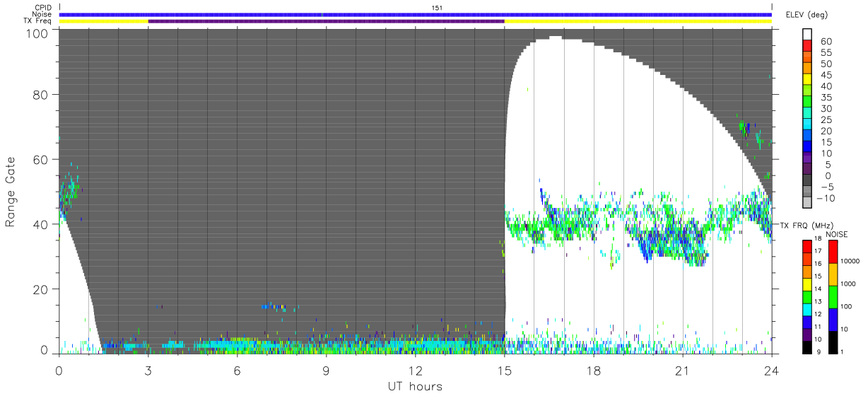
Task: Click the 25 label on the ELEV colorbar
Action: (826, 120)
